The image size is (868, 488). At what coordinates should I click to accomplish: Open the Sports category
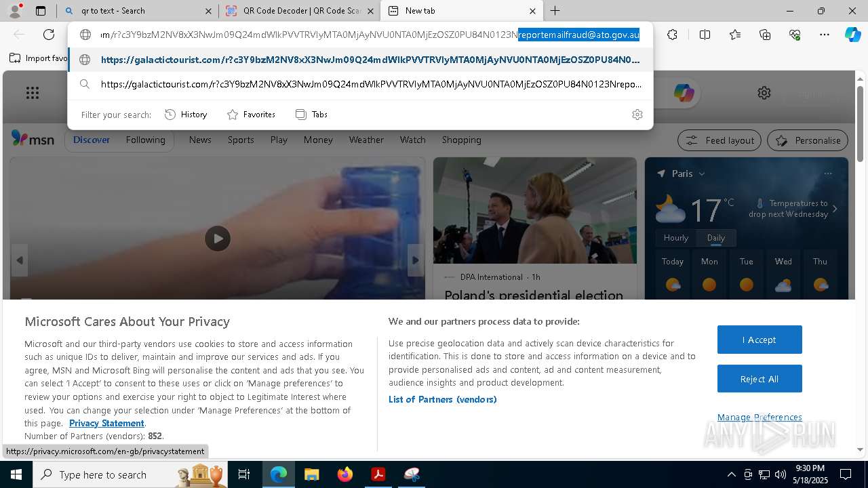click(241, 140)
